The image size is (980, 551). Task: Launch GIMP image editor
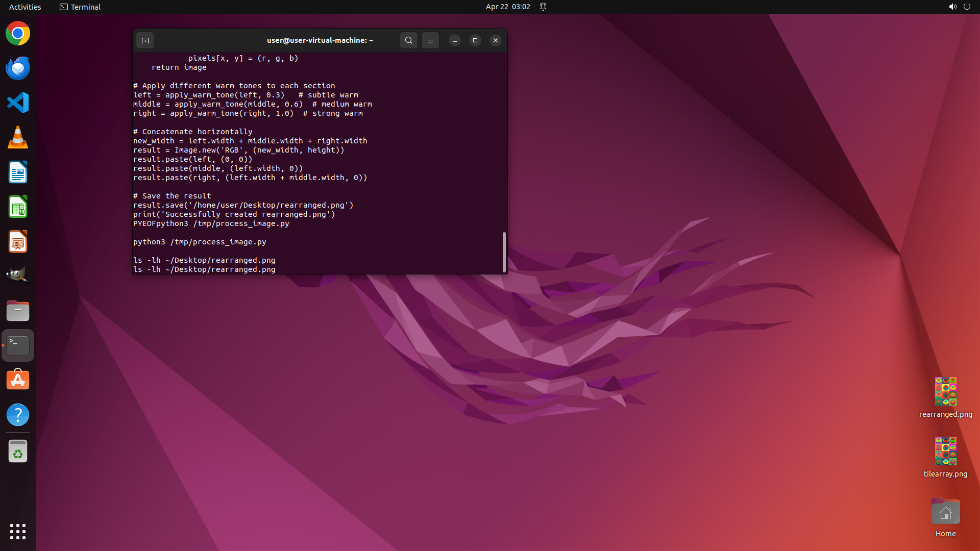18,276
